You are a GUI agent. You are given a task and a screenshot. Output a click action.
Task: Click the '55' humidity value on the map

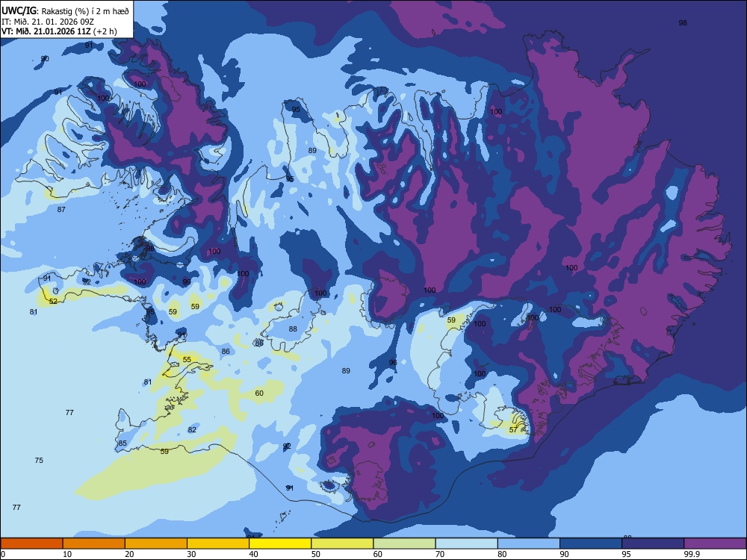point(187,360)
